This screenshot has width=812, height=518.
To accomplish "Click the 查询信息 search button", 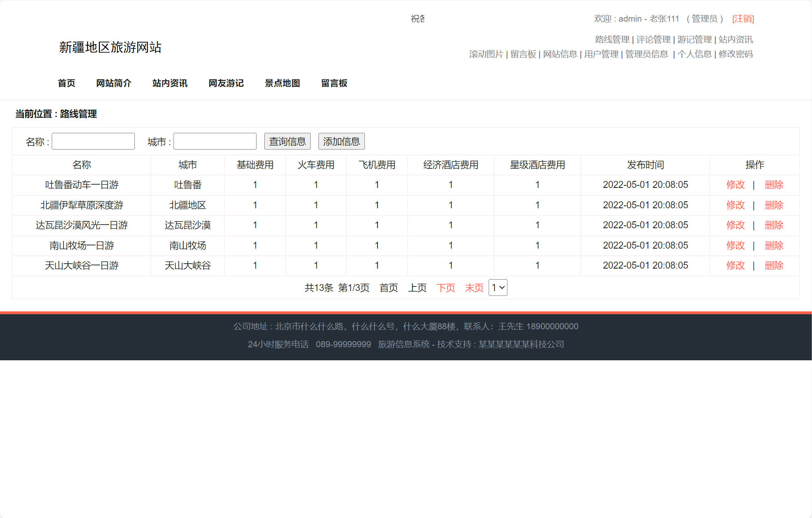I will click(x=287, y=141).
